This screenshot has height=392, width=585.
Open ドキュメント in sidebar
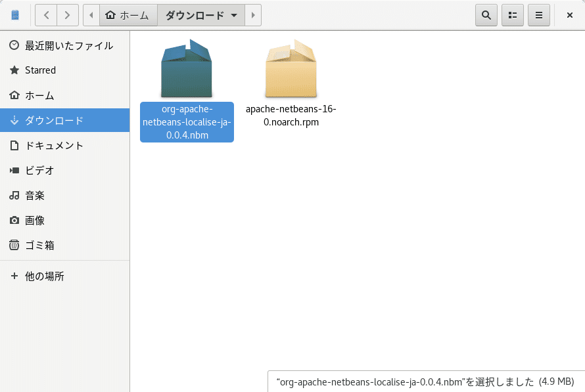coord(65,145)
